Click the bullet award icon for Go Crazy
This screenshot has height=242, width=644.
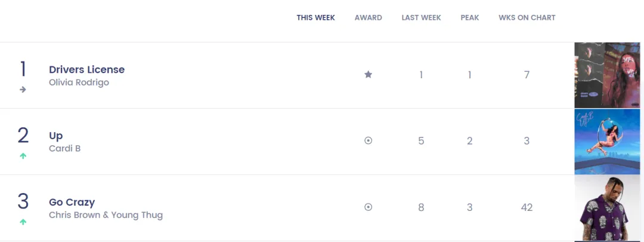pos(369,207)
